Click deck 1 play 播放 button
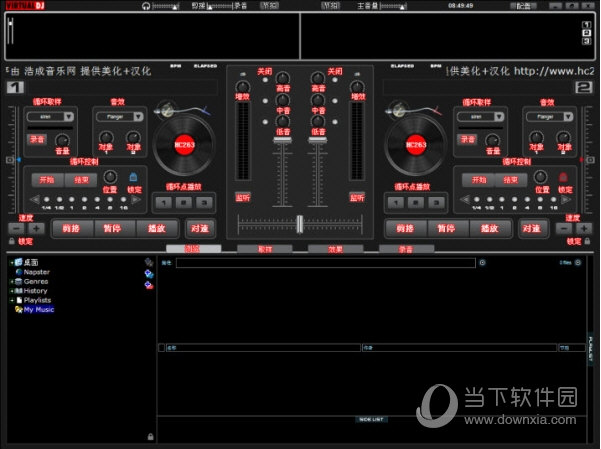This screenshot has width=601, height=449. 157,229
